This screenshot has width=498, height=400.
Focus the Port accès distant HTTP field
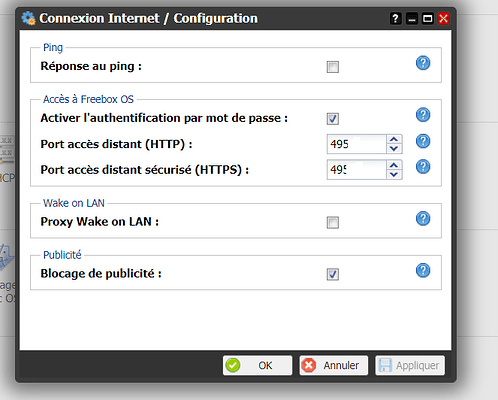point(356,144)
